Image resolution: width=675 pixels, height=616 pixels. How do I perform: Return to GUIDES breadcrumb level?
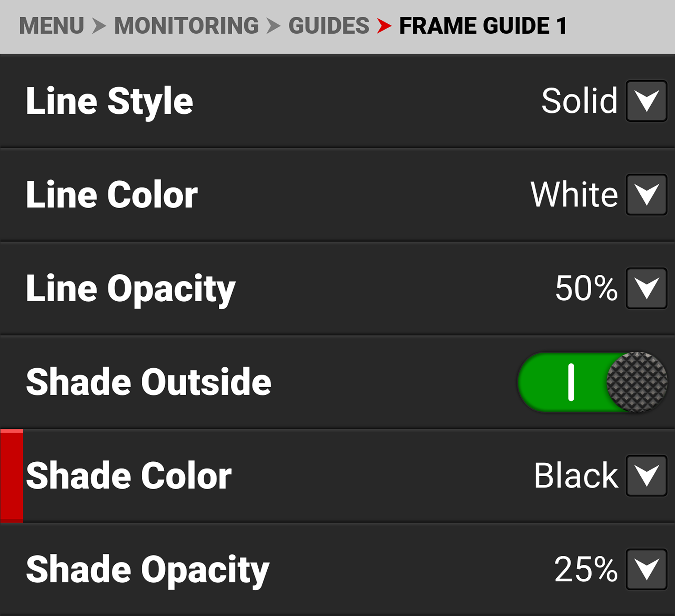click(x=329, y=26)
